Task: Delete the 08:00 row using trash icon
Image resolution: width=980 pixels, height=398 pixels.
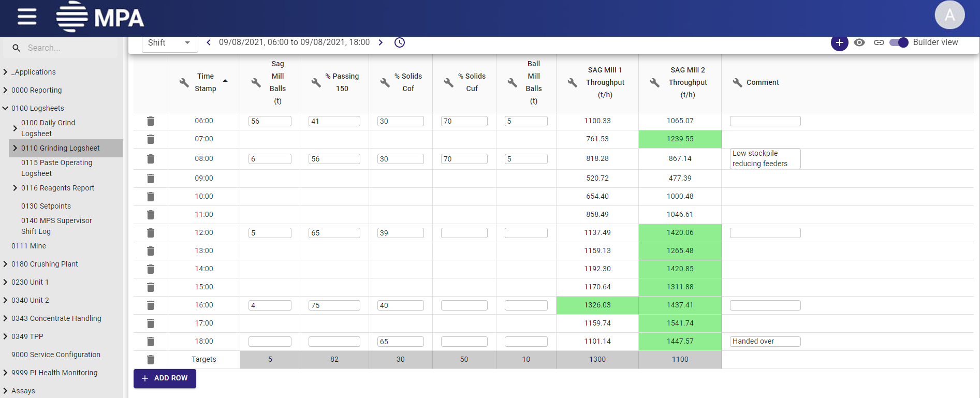Action: click(x=150, y=159)
